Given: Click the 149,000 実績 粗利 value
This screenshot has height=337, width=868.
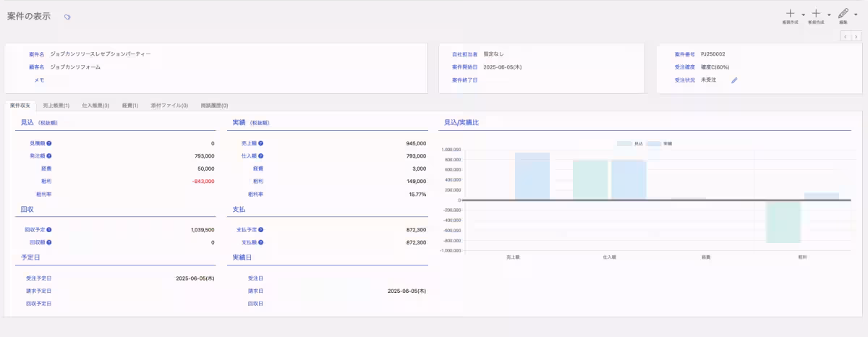Looking at the screenshot, I should (417, 181).
